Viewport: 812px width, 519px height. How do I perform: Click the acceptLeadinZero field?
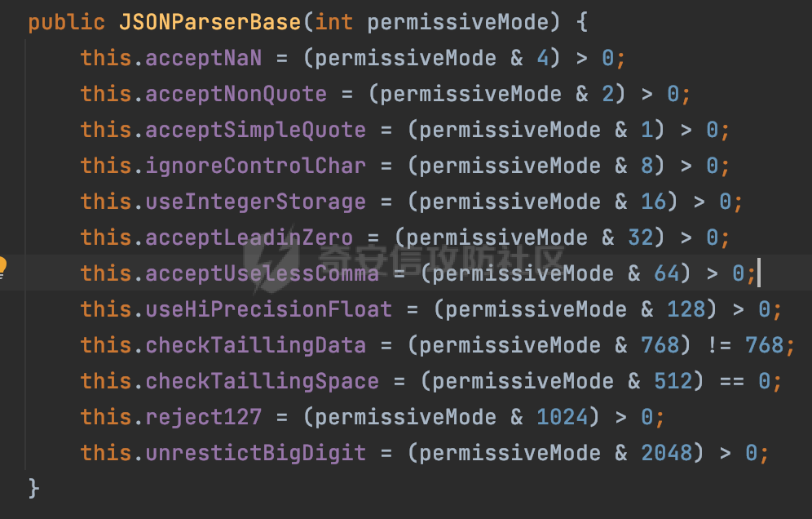click(x=249, y=237)
